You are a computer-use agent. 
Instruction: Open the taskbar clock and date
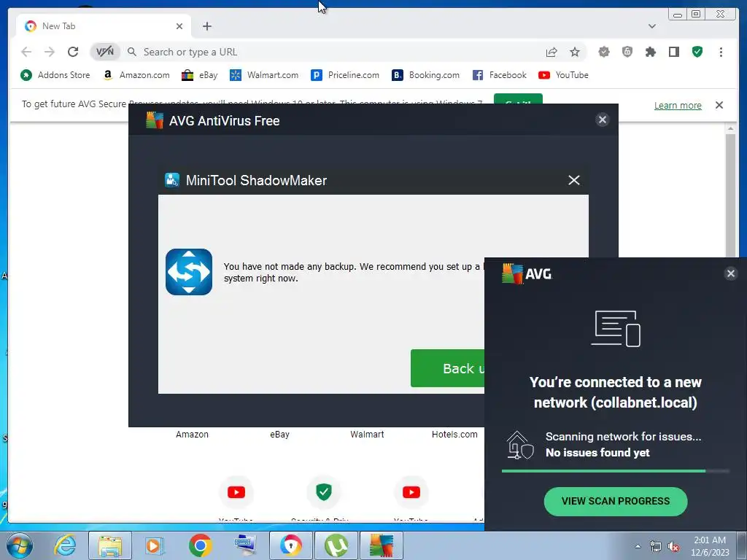(710, 546)
